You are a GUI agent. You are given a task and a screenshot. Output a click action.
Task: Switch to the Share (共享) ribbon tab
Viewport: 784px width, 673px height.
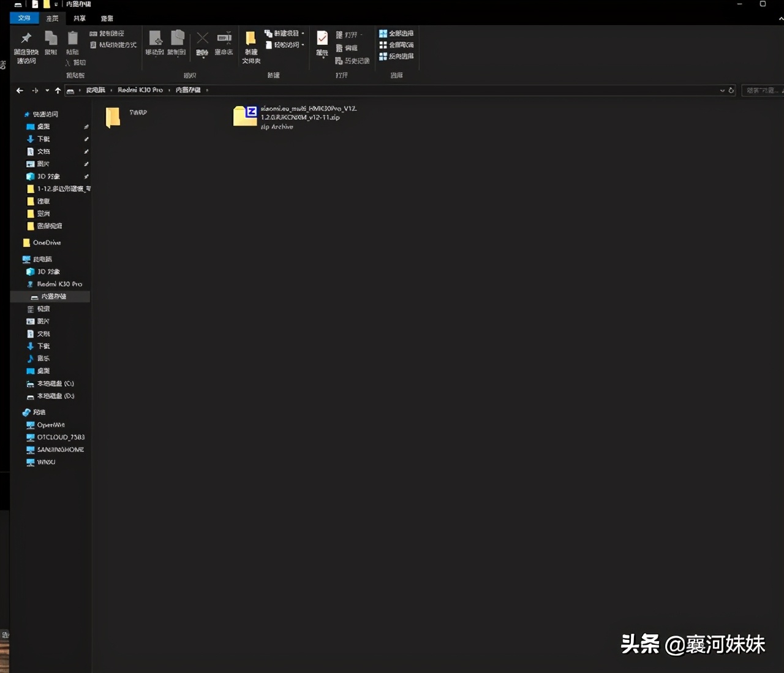[x=80, y=18]
